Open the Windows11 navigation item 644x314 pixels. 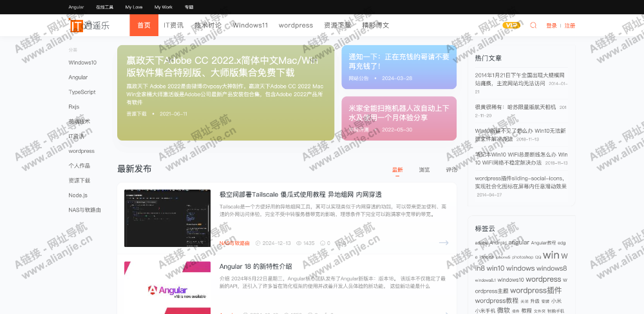(250, 25)
